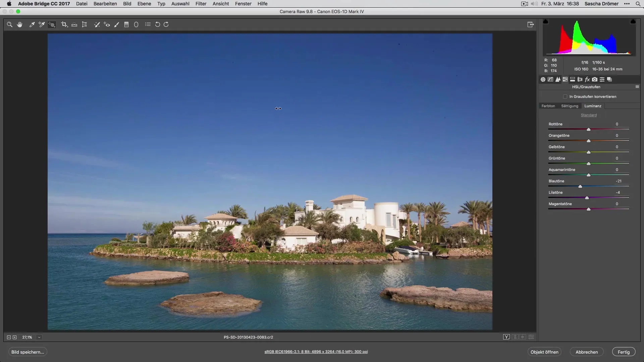Click the Blautöne luminance slider handle
The image size is (644, 362).
point(580,186)
